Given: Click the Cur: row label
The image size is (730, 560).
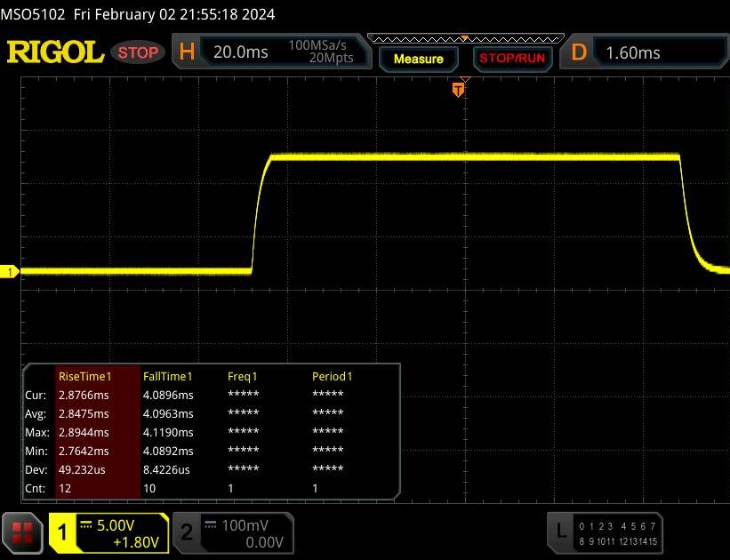Looking at the screenshot, I should pyautogui.click(x=36, y=396).
